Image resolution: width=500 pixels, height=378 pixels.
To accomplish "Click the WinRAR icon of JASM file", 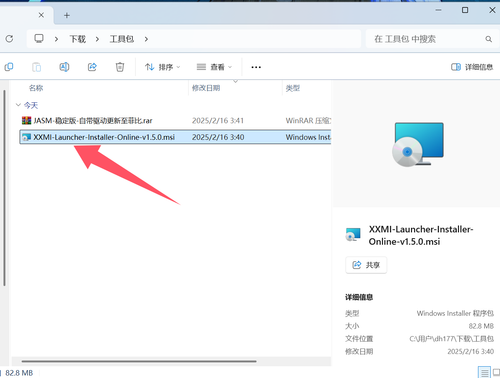I will click(26, 120).
